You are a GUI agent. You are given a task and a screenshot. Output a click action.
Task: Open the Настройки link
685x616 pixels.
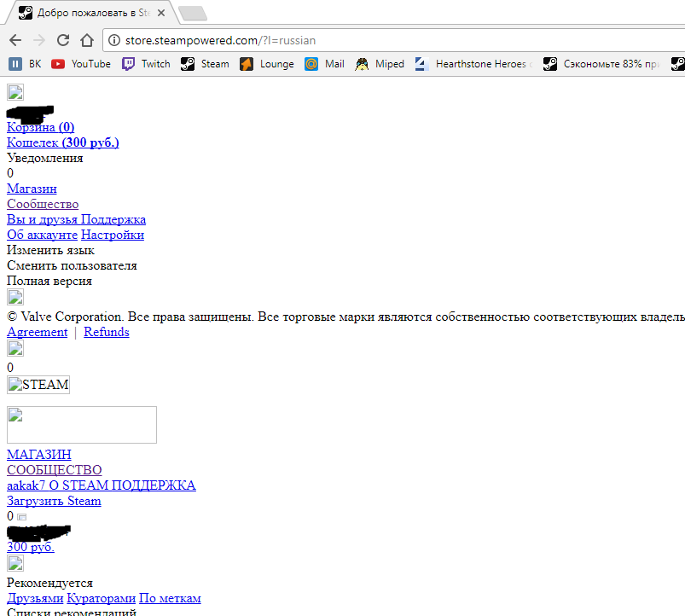[113, 235]
